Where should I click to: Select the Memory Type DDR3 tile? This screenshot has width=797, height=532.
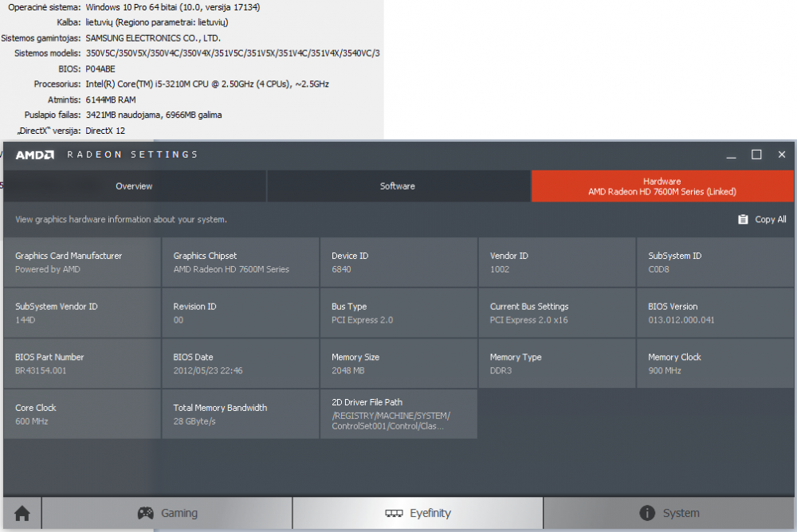coord(556,363)
